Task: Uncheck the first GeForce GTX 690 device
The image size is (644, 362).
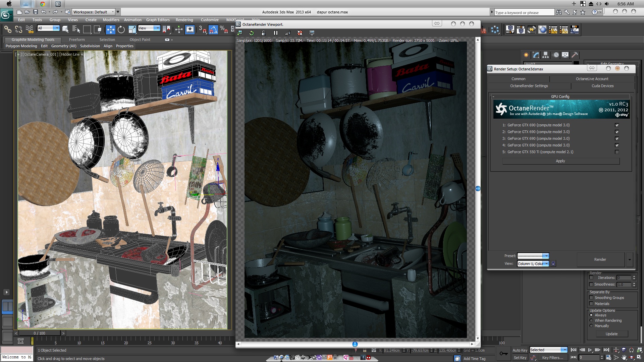Action: tap(616, 125)
